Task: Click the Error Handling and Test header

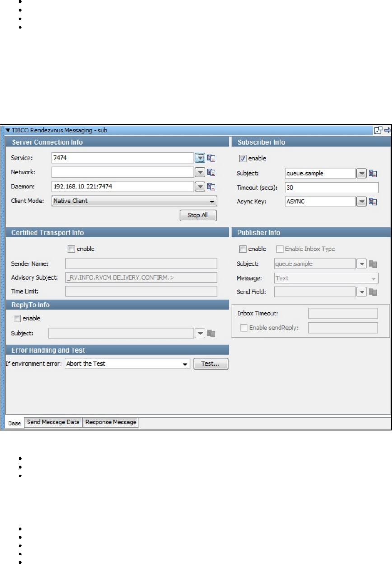Action: click(x=117, y=350)
